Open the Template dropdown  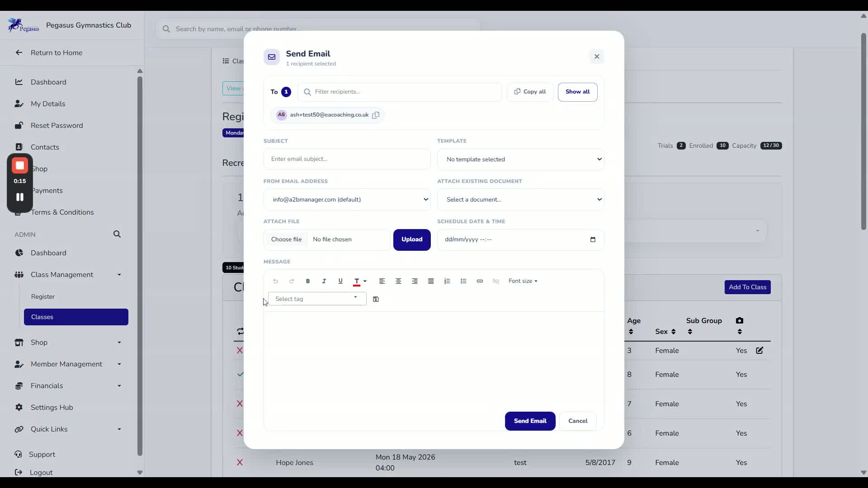coord(520,159)
